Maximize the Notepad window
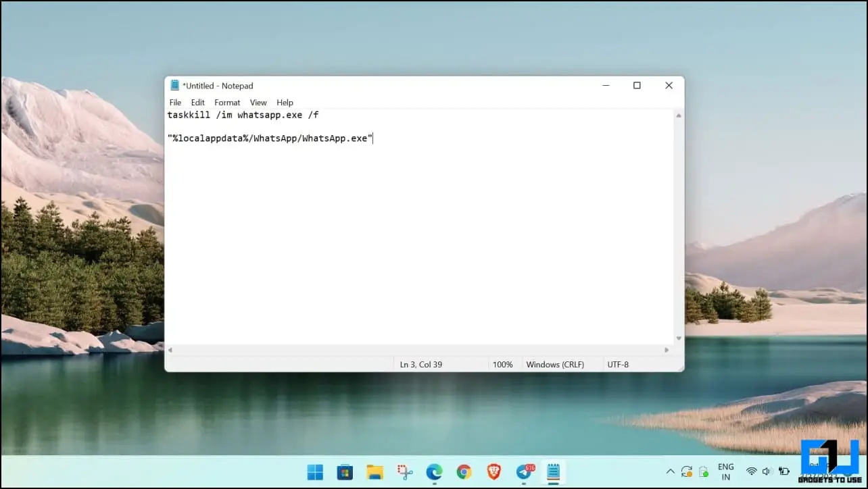 click(x=637, y=86)
